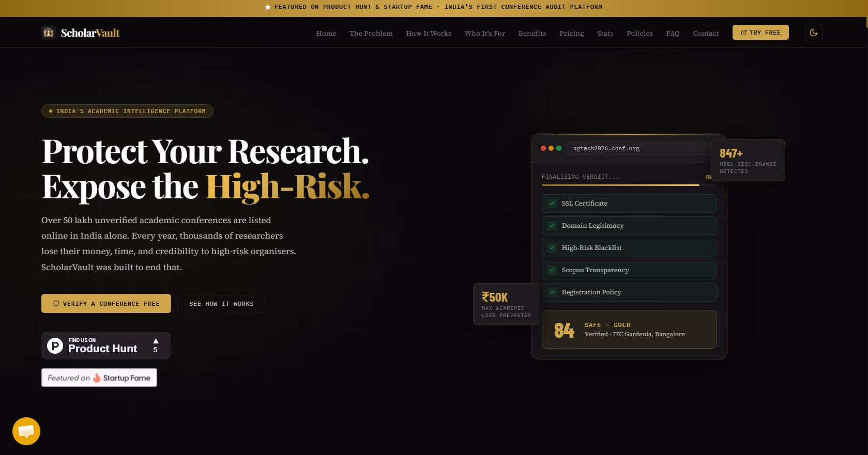Open the Pricing nav link
Screen dimensions: 868x455
[572, 33]
